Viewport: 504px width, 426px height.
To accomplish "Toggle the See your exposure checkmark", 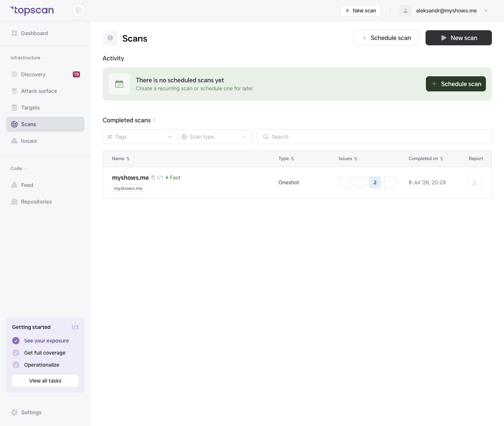I will (x=16, y=341).
